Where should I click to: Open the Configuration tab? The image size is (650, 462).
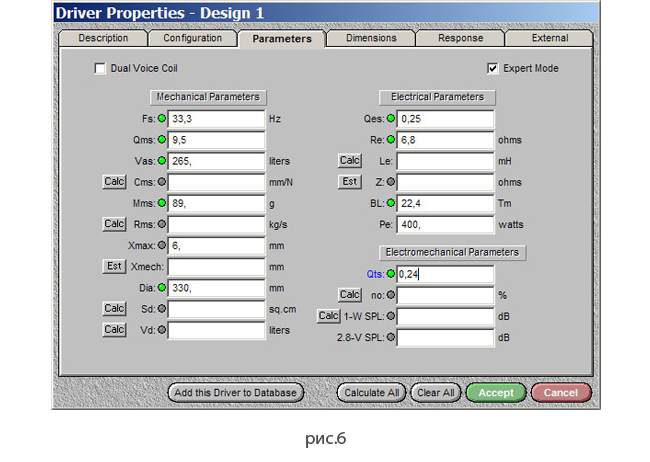pos(192,38)
